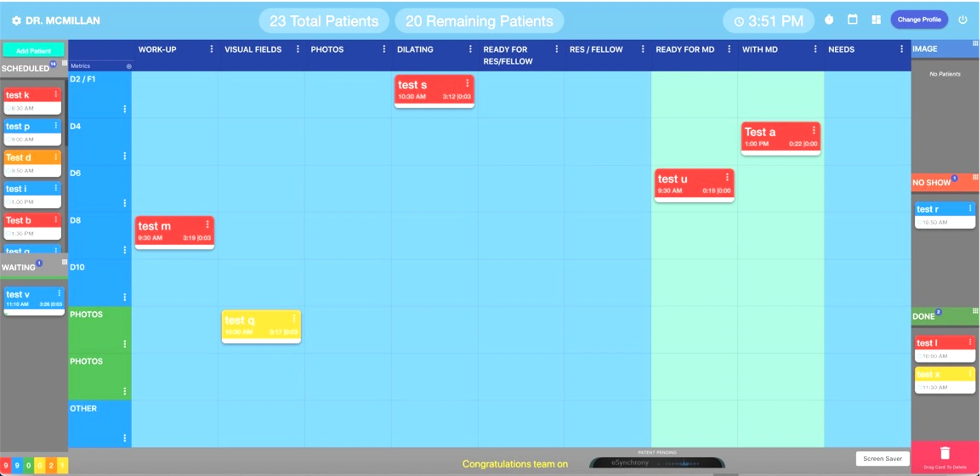Click the orange status counter swatch

[51, 465]
